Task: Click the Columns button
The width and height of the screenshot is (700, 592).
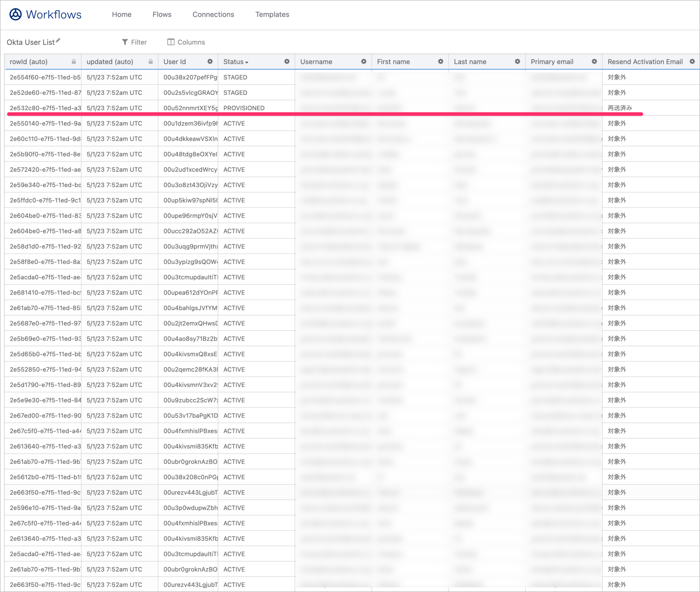Action: pos(186,42)
